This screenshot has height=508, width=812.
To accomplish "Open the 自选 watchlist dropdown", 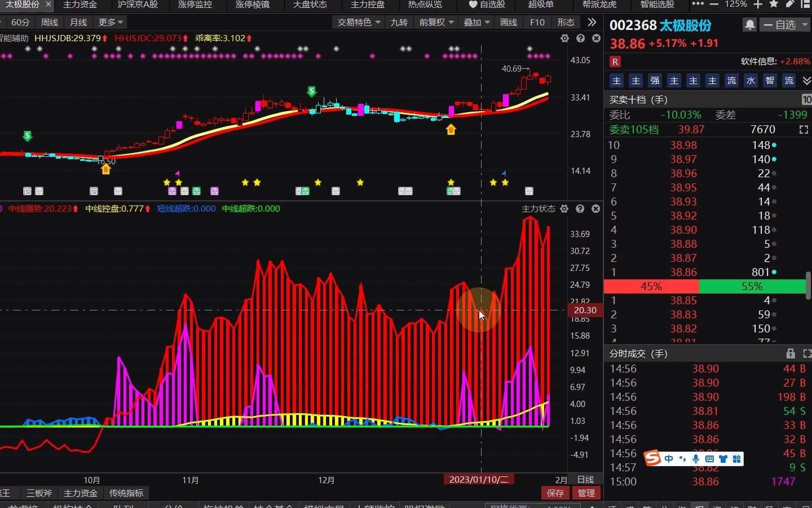I will [x=785, y=25].
